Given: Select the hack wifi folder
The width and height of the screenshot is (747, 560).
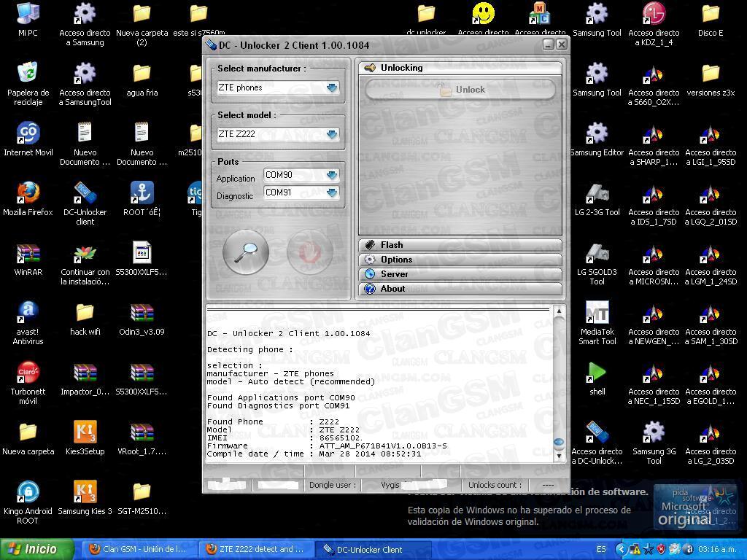Looking at the screenshot, I should click(x=85, y=319).
